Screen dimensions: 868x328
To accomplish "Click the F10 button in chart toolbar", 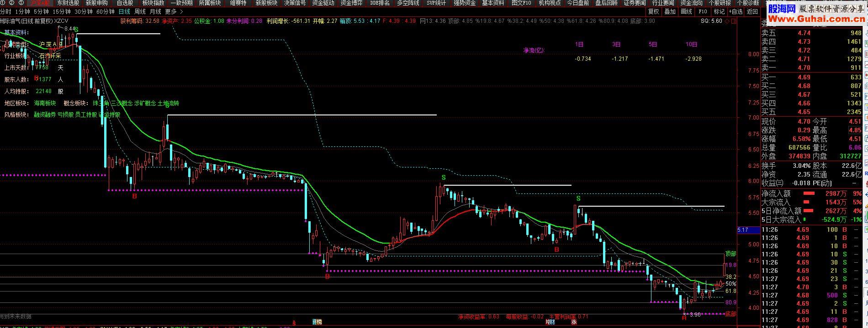I will (x=703, y=11).
